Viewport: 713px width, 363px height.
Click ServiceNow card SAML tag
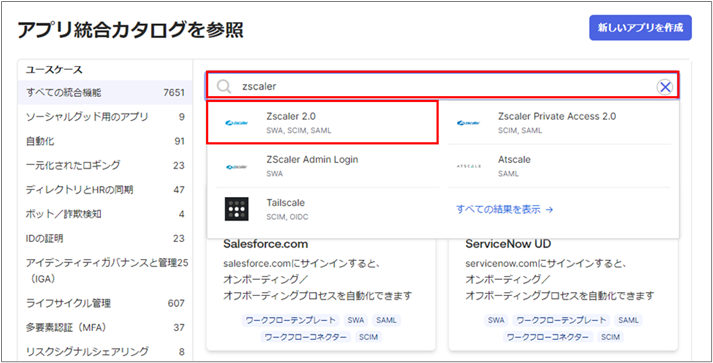click(x=628, y=320)
